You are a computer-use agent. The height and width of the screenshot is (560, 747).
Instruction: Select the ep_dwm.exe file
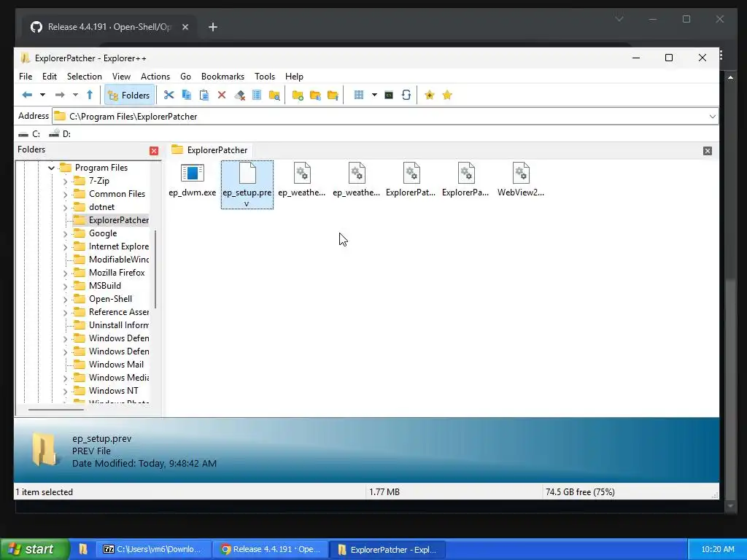[193, 180]
